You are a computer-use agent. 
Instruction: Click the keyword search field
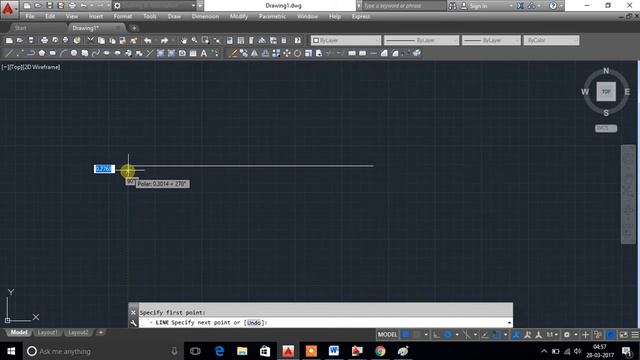[x=403, y=6]
